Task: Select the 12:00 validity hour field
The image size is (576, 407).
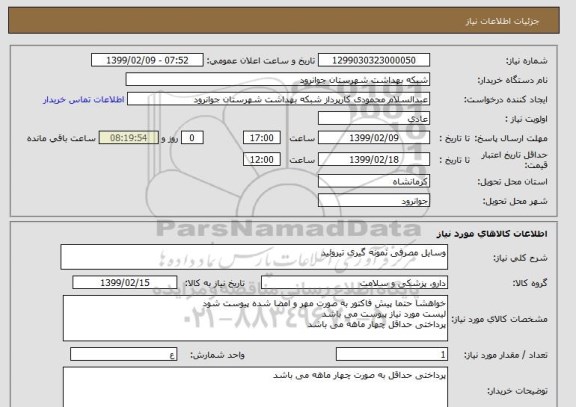Action: tap(262, 159)
